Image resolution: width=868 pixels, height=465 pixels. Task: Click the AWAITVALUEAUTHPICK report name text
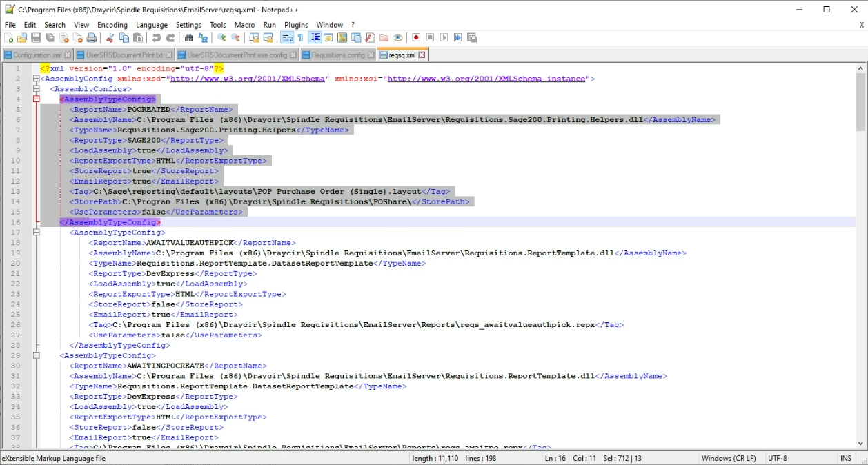(190, 243)
